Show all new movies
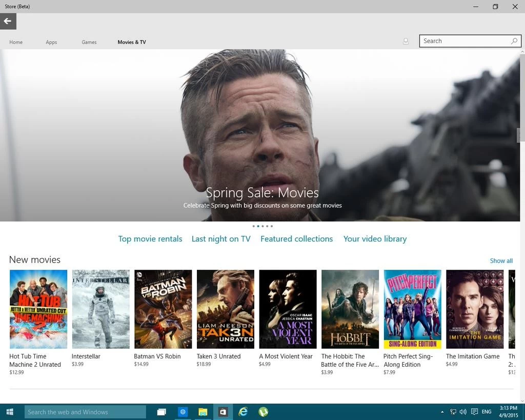This screenshot has width=525, height=420. [x=501, y=261]
